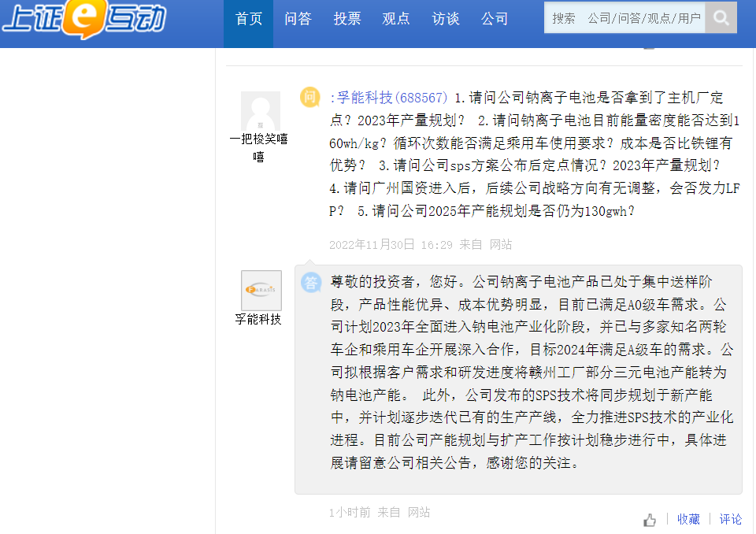Visit user 一把梭笑嘻嘻 profile name
Screen dimensions: 756x534
[x=258, y=148]
